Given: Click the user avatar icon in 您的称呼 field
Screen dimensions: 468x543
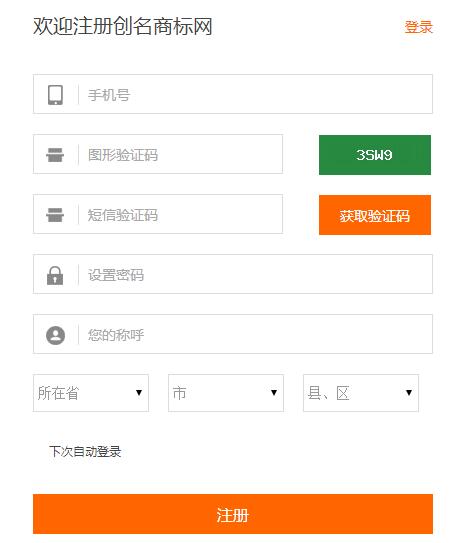Looking at the screenshot, I should click(55, 335).
